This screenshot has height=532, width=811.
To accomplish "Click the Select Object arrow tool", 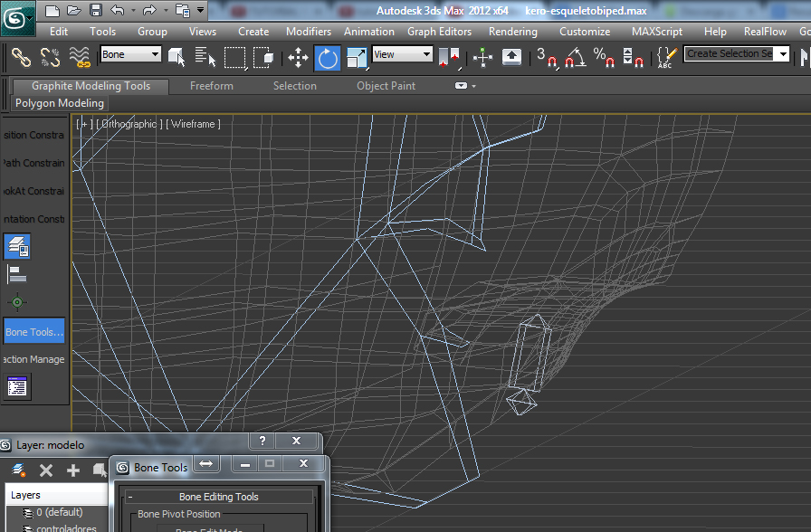I will pyautogui.click(x=177, y=58).
